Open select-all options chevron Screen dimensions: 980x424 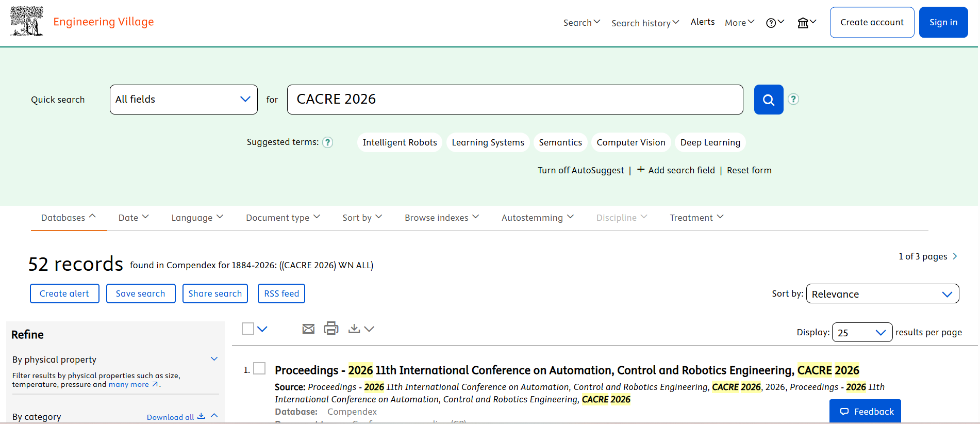262,329
